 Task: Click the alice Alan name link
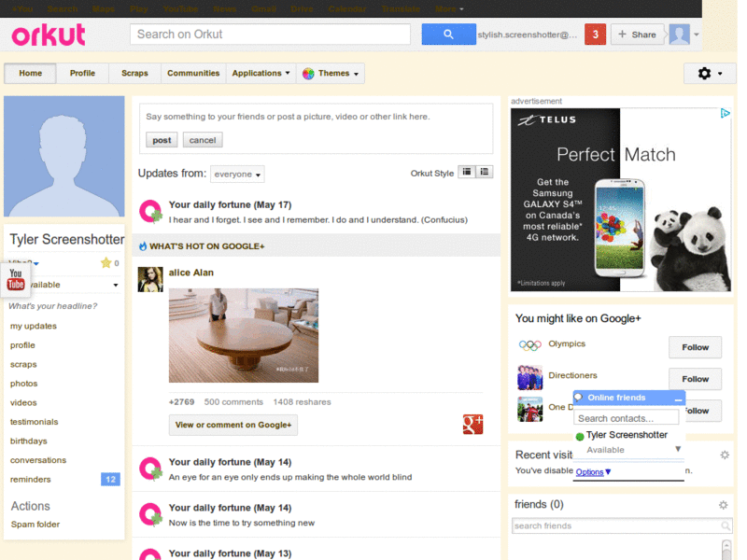(x=191, y=273)
